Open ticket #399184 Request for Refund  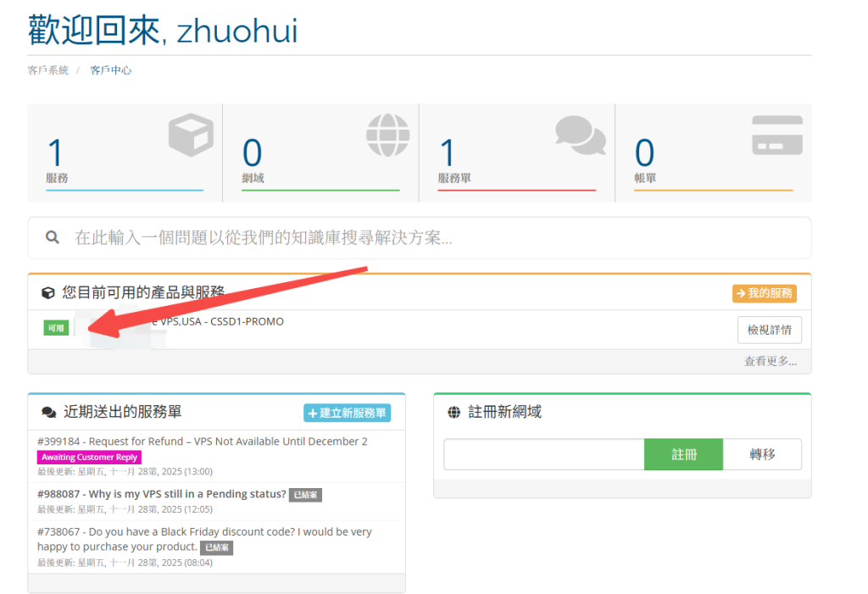(x=202, y=441)
